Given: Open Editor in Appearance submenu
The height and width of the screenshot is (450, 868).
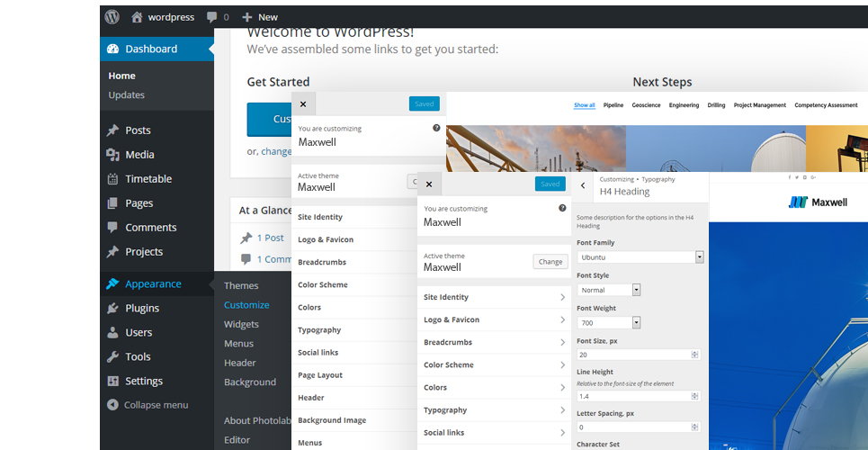Looking at the screenshot, I should click(x=237, y=440).
